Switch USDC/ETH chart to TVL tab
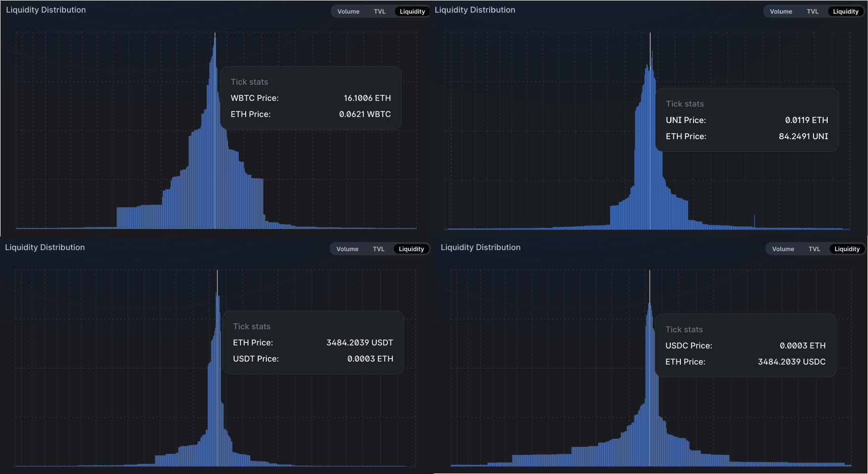 pyautogui.click(x=814, y=249)
